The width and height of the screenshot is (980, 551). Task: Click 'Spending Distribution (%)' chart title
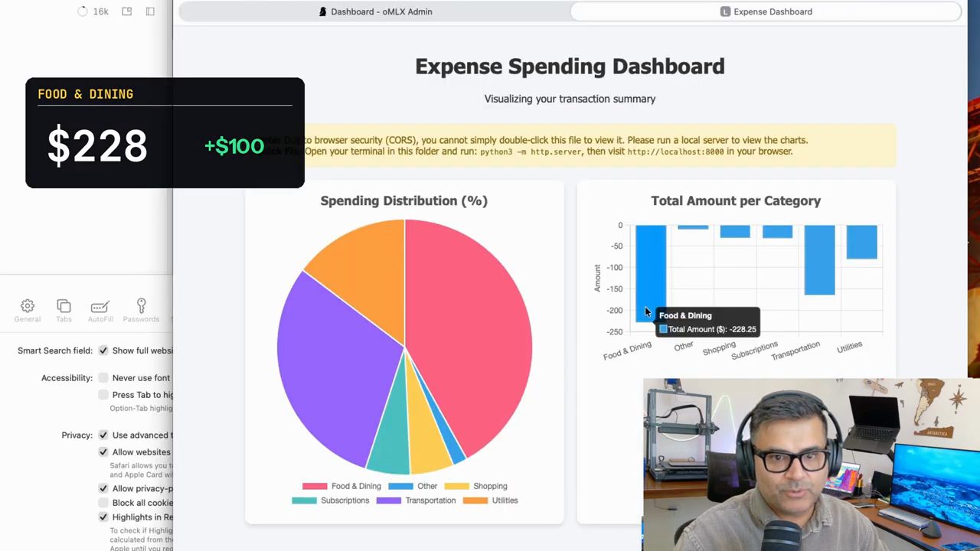coord(403,201)
